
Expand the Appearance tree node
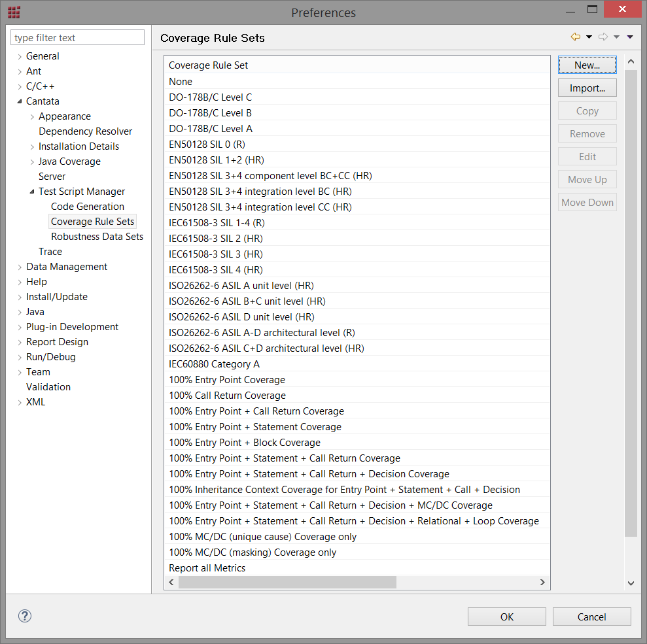click(x=32, y=116)
